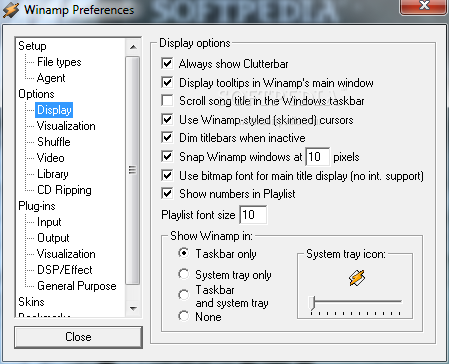Open Visualization under Options
The width and height of the screenshot is (449, 364).
(x=66, y=126)
